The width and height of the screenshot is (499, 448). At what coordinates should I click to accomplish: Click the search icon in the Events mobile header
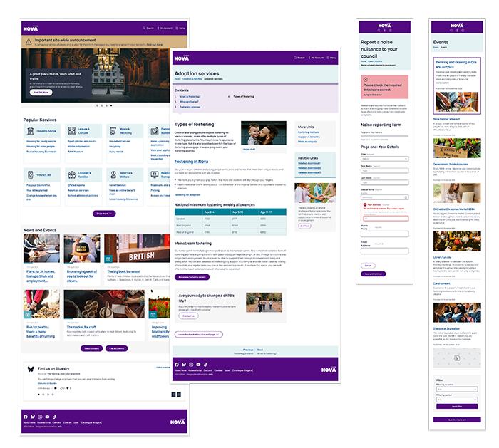451,31
